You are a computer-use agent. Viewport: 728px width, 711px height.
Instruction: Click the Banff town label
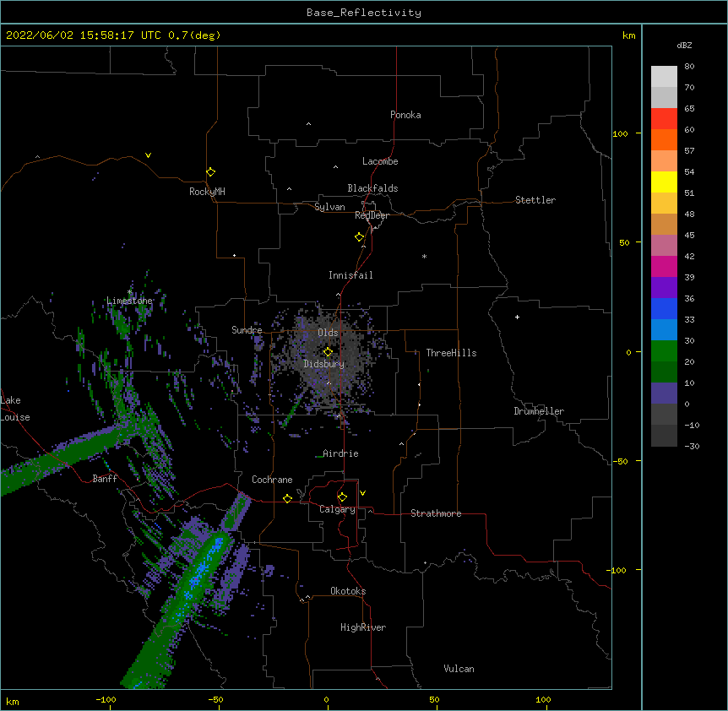105,479
